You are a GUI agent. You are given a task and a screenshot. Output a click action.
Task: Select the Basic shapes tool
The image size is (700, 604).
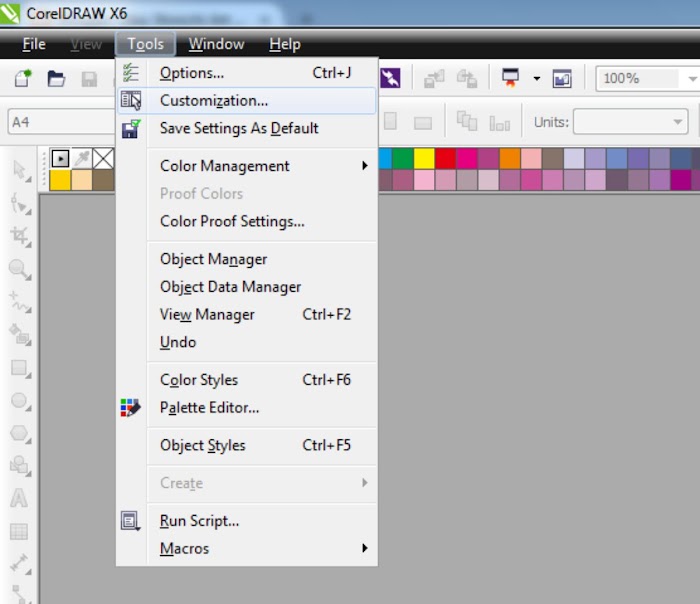20,466
